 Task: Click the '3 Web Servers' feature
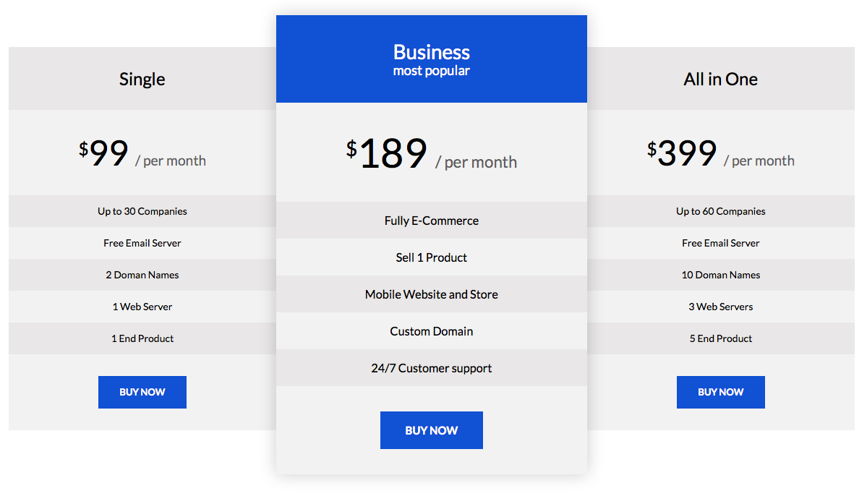[x=720, y=307]
